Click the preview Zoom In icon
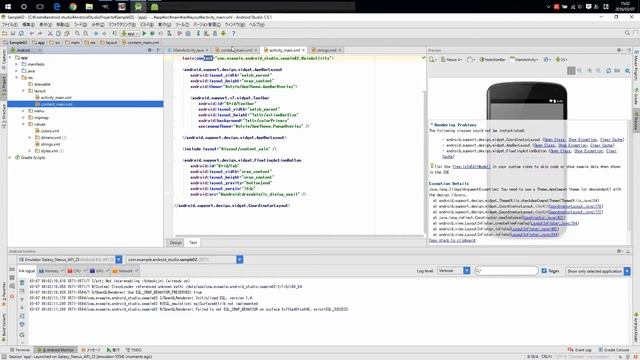The image size is (640, 360). tap(589, 71)
